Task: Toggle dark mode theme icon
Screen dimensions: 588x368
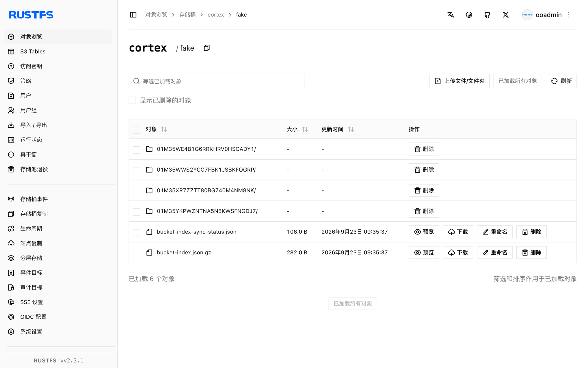Action: point(469,15)
